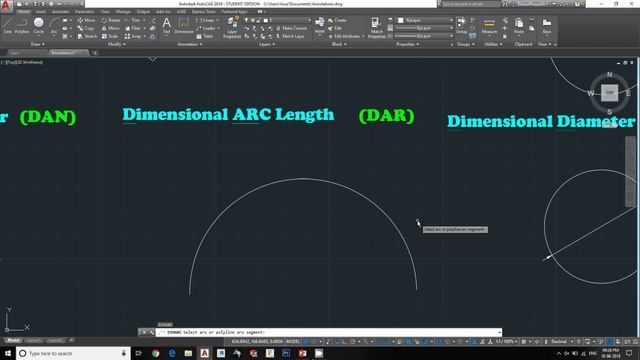640x360 pixels.
Task: Expand the Block panel
Action: point(339,44)
